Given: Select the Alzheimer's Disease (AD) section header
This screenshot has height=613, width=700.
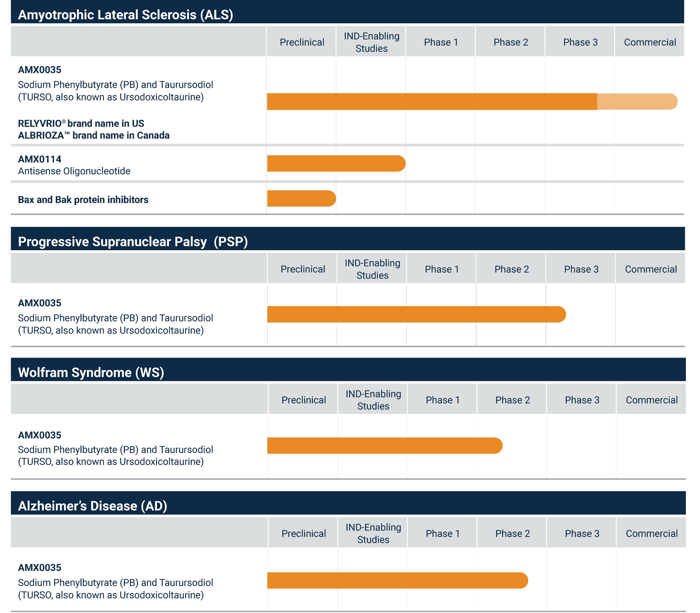Looking at the screenshot, I should (x=92, y=506).
